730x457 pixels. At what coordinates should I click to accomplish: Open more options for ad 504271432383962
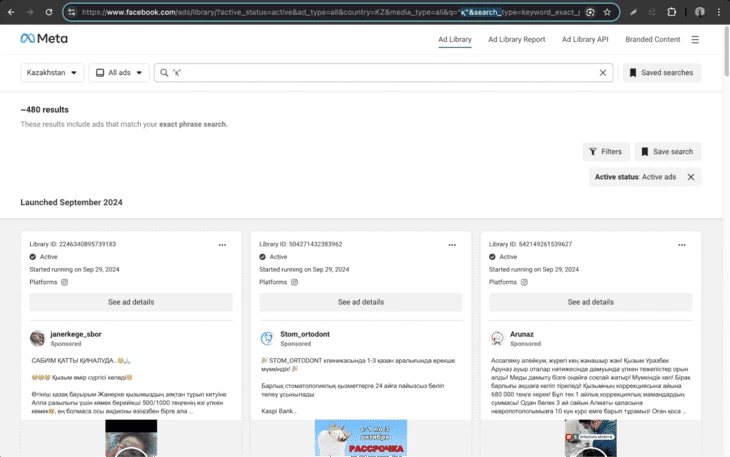[x=452, y=245]
